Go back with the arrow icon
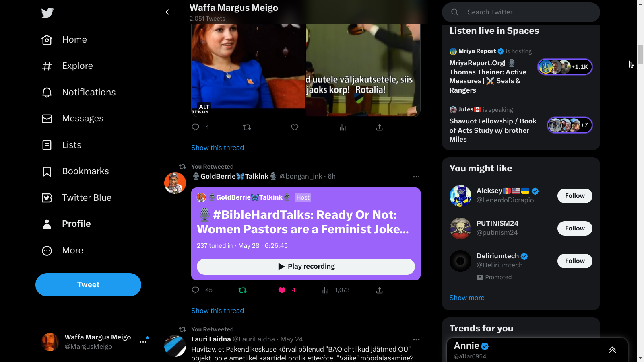Screen dimensions: 644x362 click(x=169, y=12)
